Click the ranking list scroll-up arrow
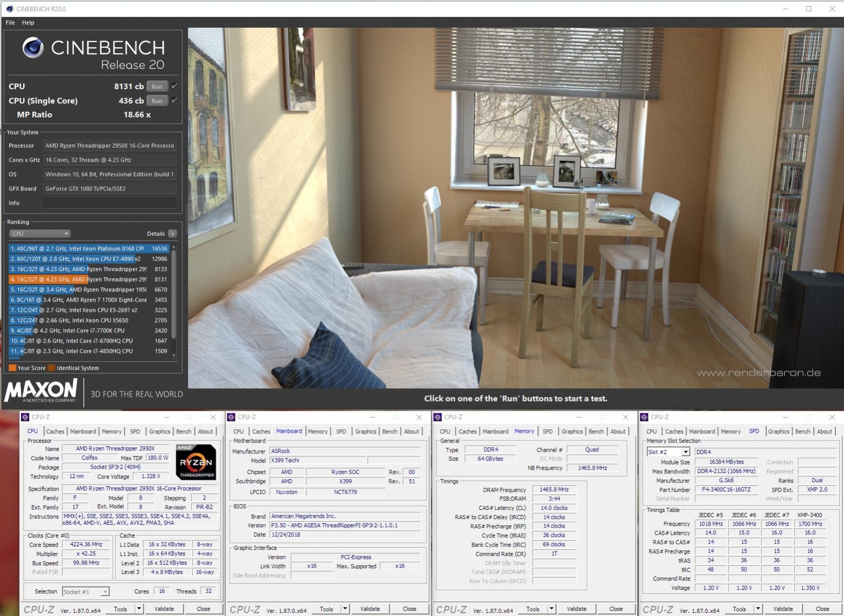The width and height of the screenshot is (844, 616). pos(174,248)
